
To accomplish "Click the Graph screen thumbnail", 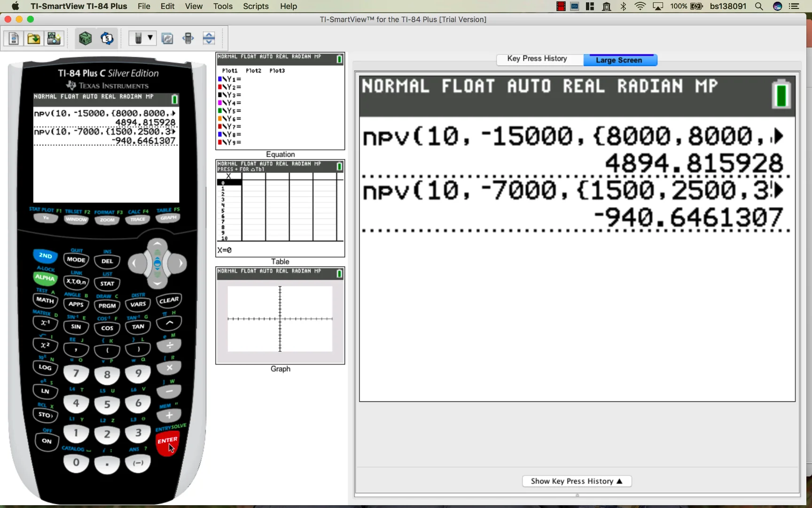I will coord(280,316).
